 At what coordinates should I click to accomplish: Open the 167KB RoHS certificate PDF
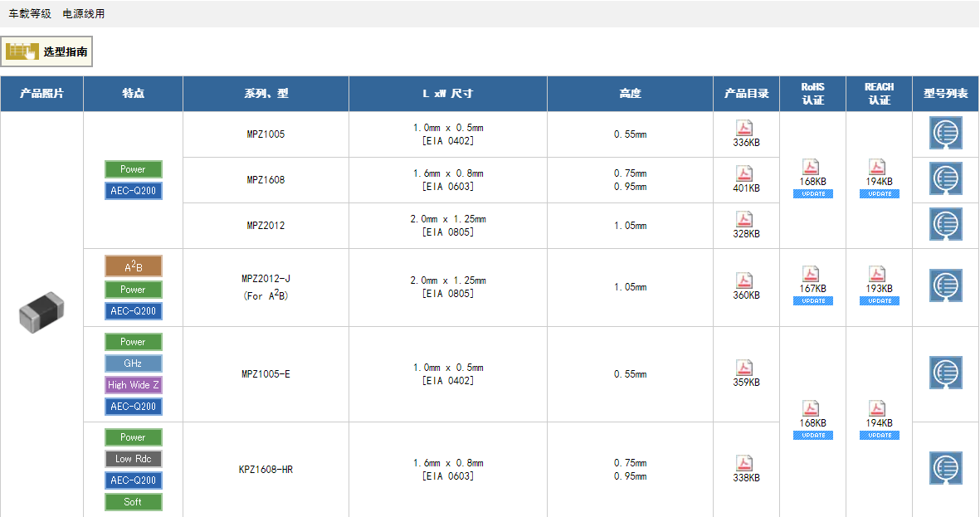coord(812,275)
